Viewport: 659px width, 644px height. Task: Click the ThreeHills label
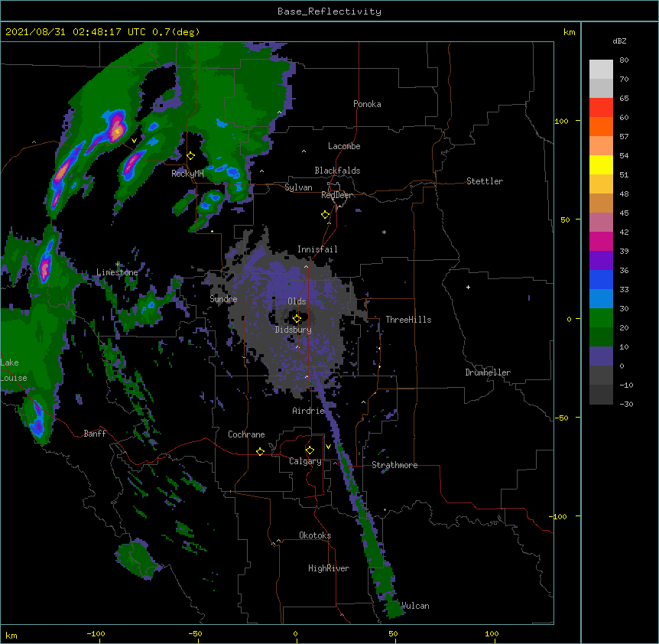tap(408, 320)
